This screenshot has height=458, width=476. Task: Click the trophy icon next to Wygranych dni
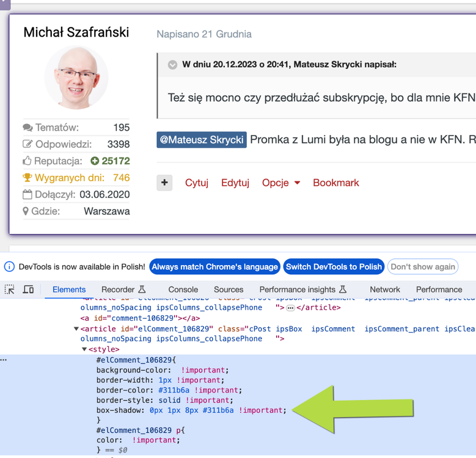coord(27,178)
